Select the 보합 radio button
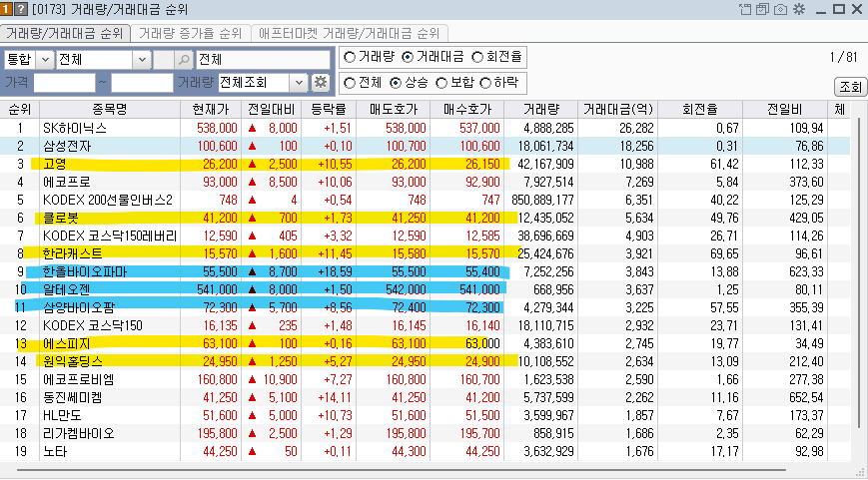 tap(441, 83)
